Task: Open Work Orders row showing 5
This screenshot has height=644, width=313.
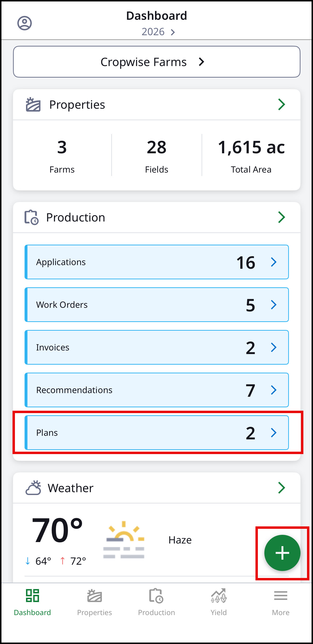Action: pos(157,305)
